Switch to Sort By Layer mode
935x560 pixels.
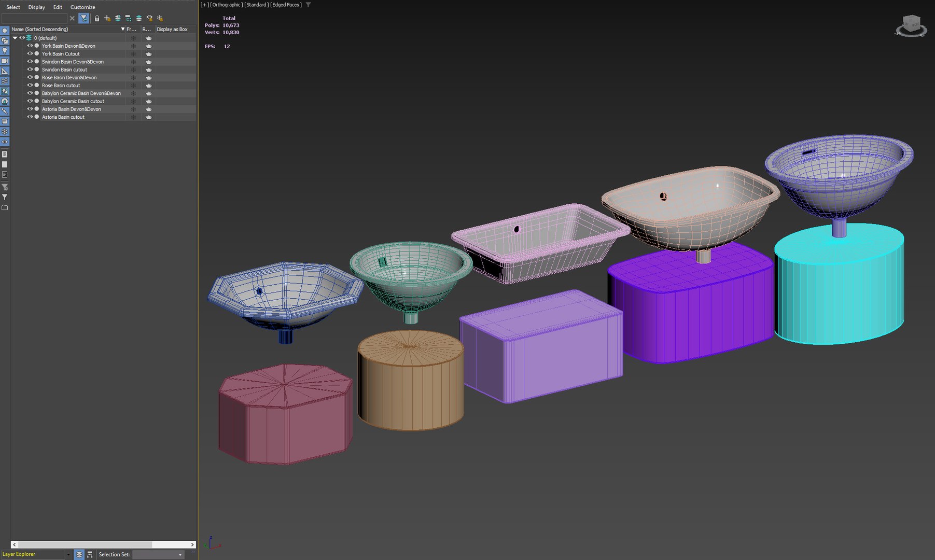point(79,554)
